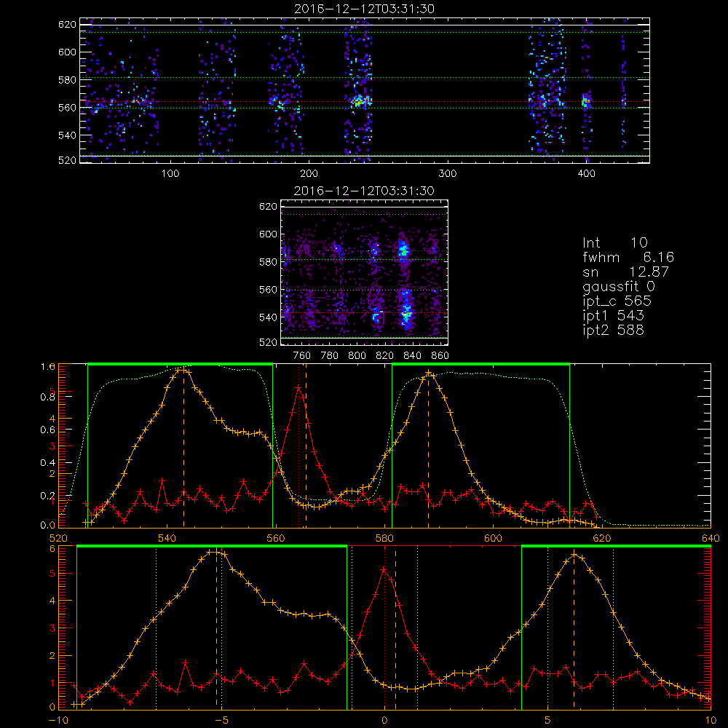728x728 pixels.
Task: Click y-axis label 6 of bottom profile plot
Action: click(x=53, y=548)
